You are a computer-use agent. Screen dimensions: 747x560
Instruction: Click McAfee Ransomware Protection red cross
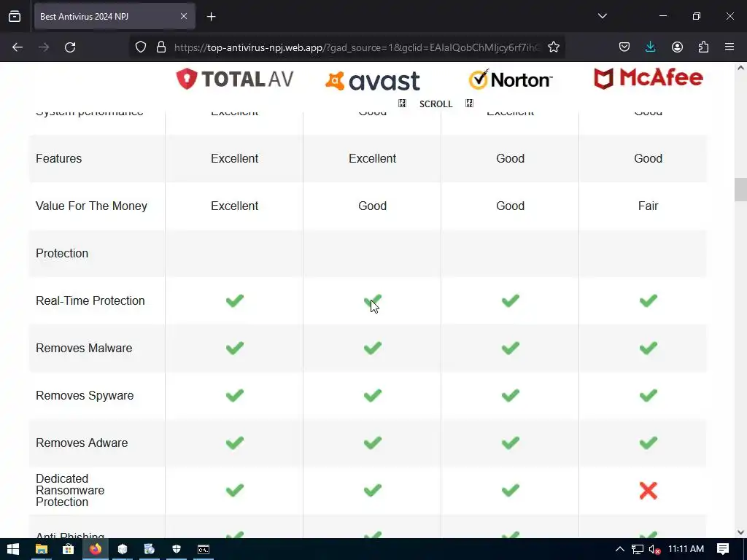(x=648, y=491)
